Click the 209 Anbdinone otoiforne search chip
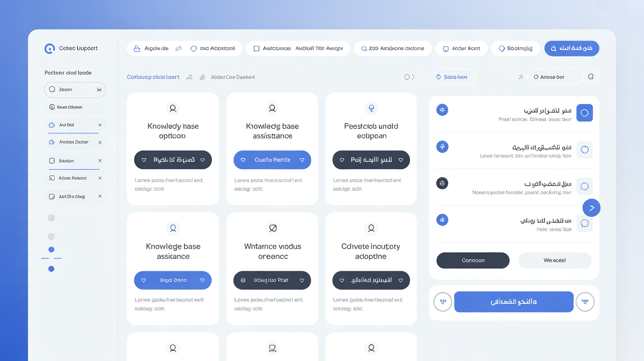 click(393, 49)
